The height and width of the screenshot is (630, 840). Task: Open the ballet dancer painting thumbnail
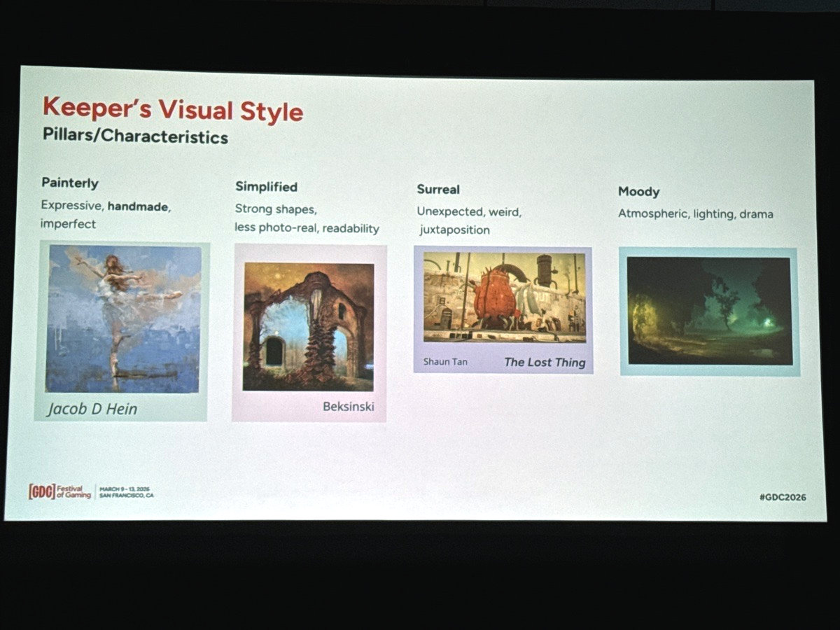click(123, 318)
